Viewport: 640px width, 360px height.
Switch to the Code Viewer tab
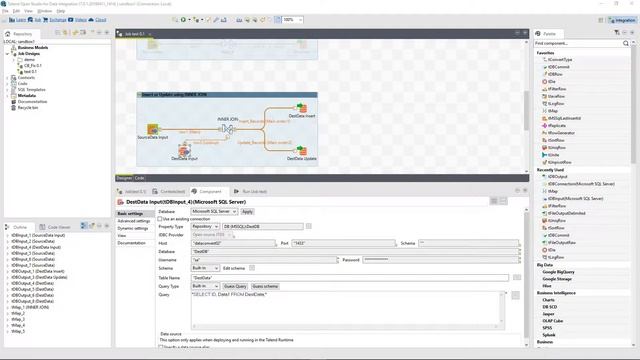tap(55, 227)
